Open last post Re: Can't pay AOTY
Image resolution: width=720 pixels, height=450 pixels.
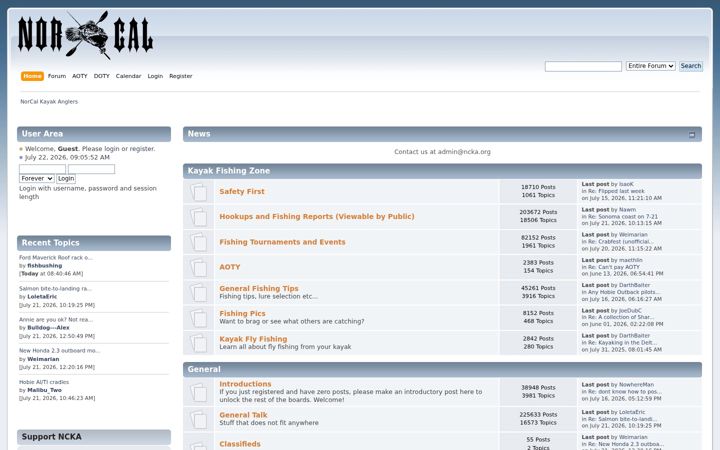coord(613,267)
